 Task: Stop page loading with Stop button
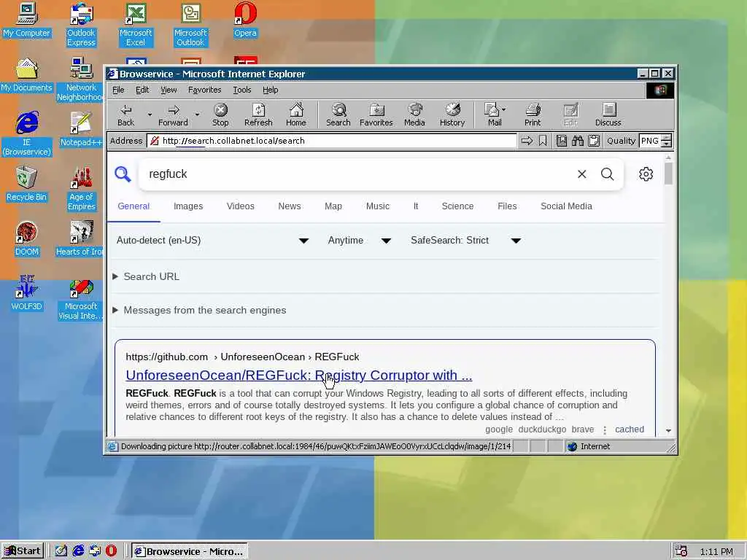(x=220, y=115)
